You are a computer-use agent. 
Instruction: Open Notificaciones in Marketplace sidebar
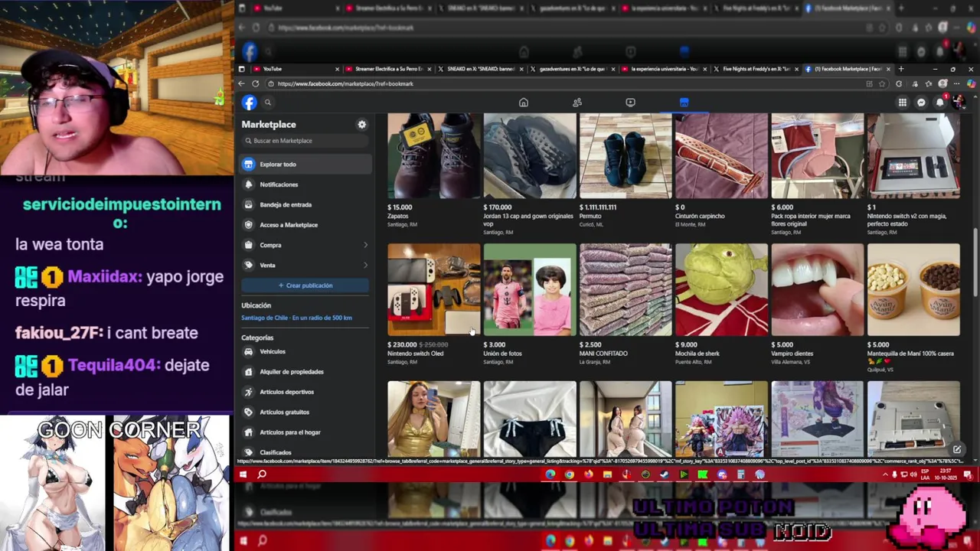point(305,184)
